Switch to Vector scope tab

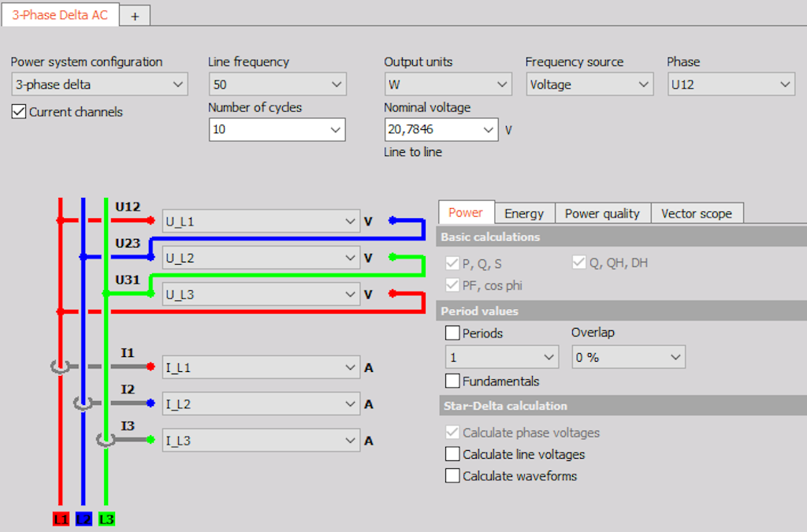[x=697, y=214]
